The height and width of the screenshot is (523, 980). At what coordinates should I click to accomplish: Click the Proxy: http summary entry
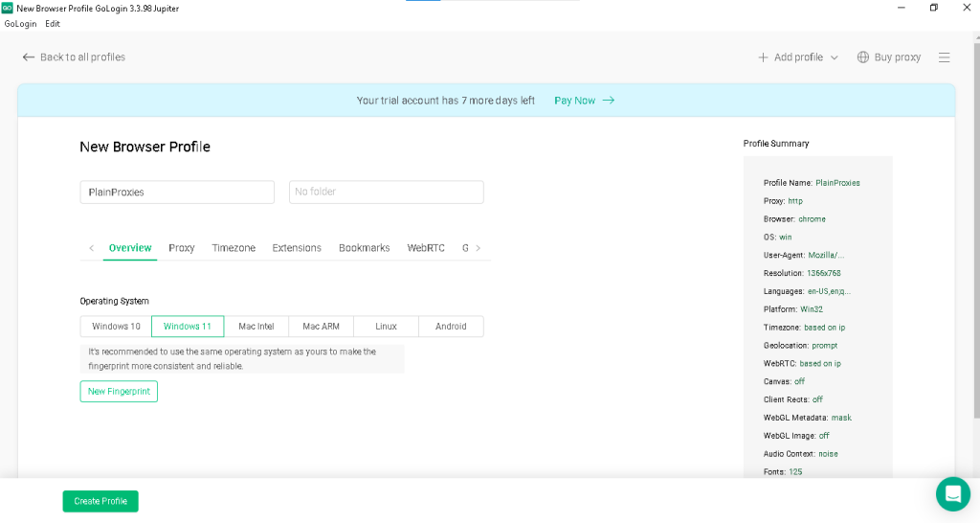pyautogui.click(x=783, y=201)
